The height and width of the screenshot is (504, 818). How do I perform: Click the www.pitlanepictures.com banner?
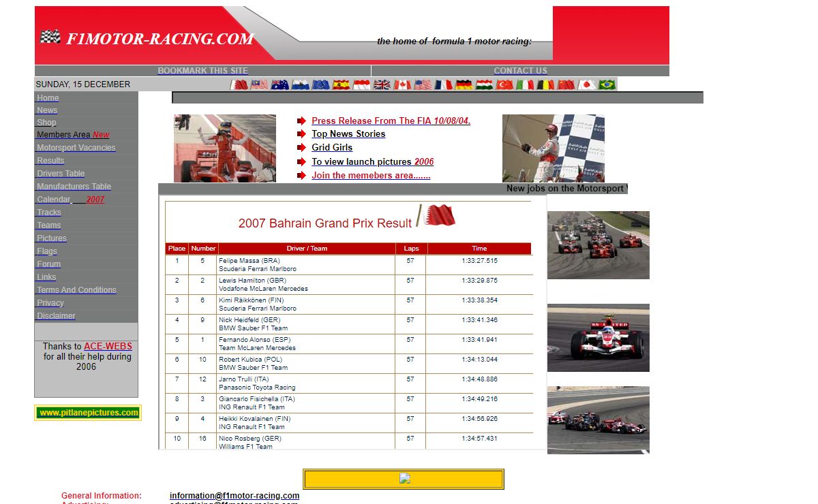click(88, 413)
